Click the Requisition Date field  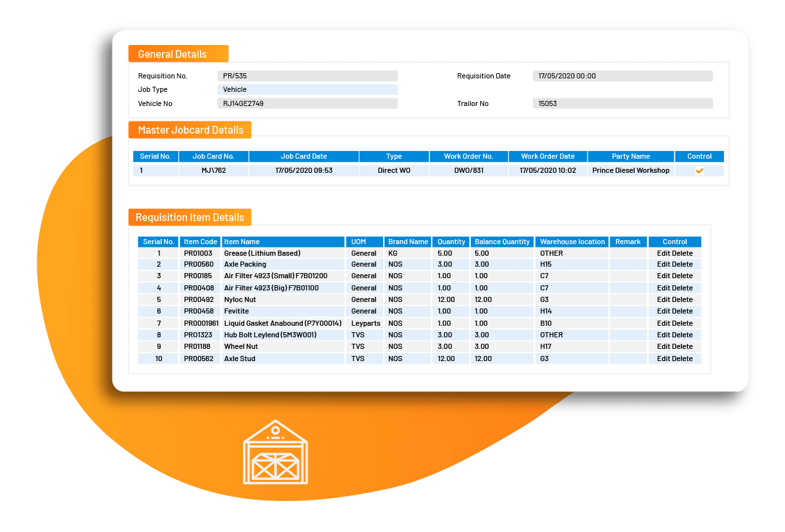coord(622,76)
